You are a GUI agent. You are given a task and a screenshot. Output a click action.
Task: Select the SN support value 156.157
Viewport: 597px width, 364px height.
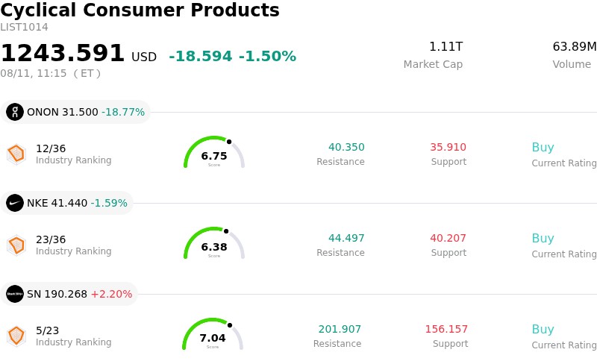point(446,329)
